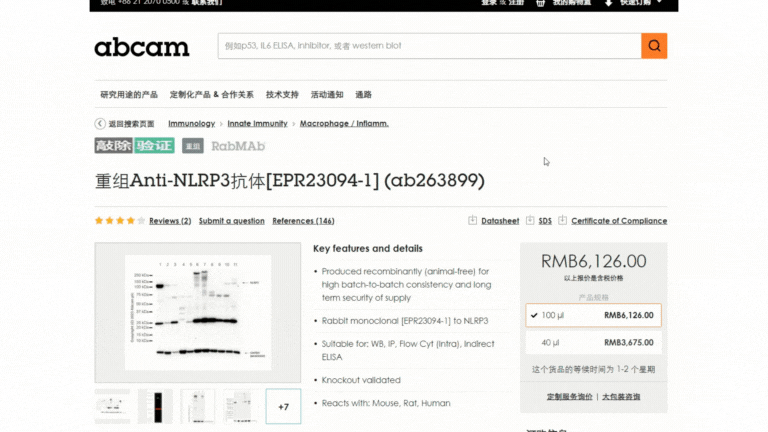Open the SDS link
The image size is (768, 432).
545,221
